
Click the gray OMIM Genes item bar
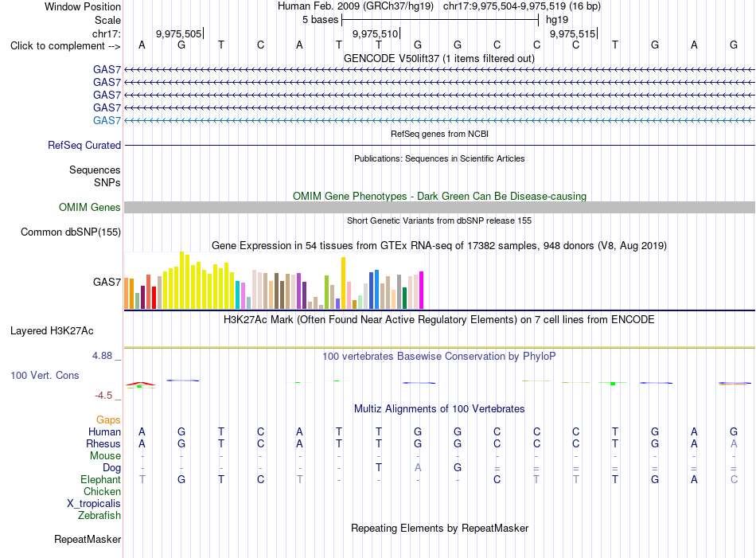coord(439,208)
